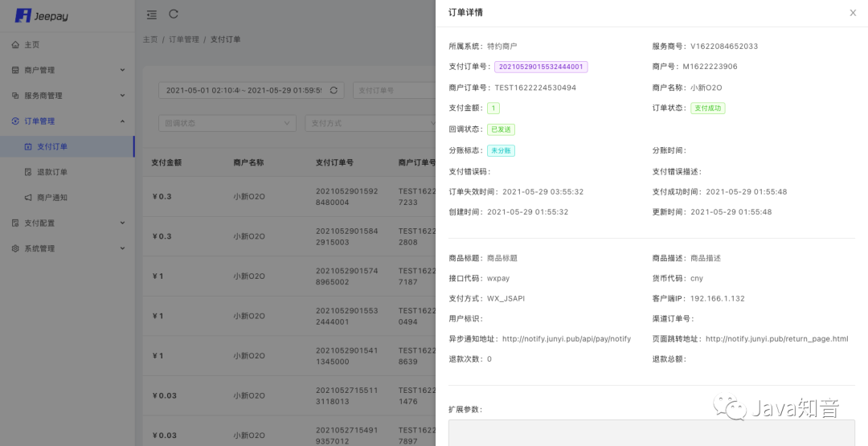Click the 系统管理 gear icon
Image resolution: width=868 pixels, height=446 pixels.
click(15, 248)
